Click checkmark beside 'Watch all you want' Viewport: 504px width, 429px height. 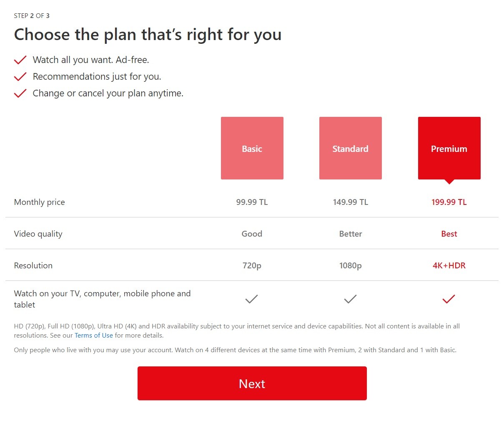pyautogui.click(x=20, y=60)
